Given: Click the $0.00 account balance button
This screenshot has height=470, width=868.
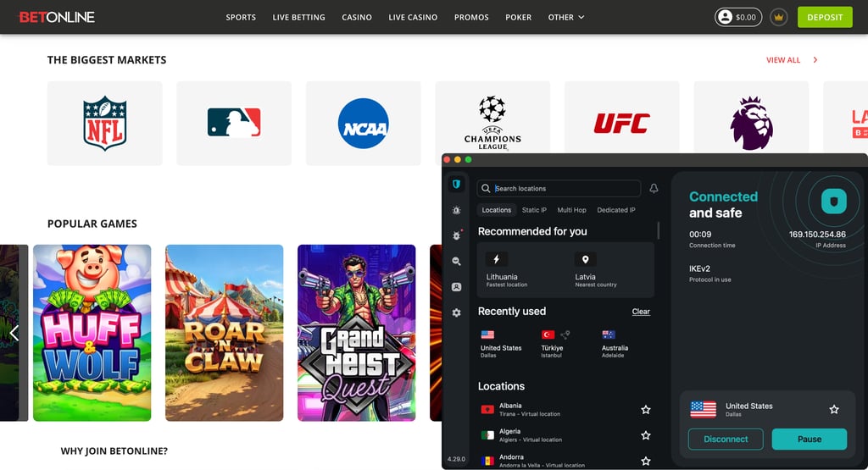Looking at the screenshot, I should (738, 17).
